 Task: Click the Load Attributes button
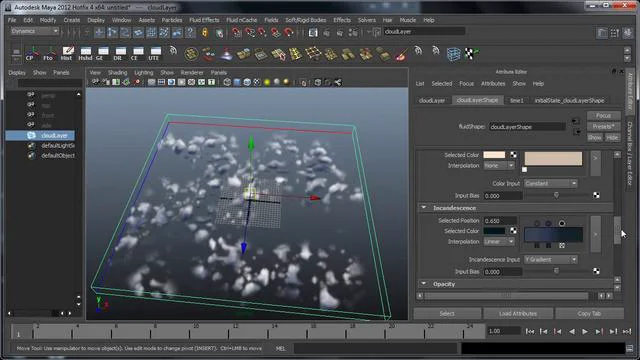tap(518, 313)
